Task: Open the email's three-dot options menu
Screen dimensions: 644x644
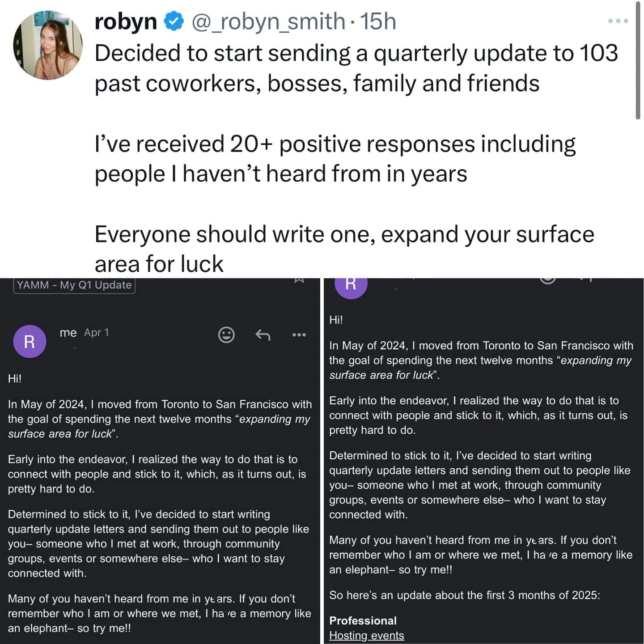Action: pos(299,334)
